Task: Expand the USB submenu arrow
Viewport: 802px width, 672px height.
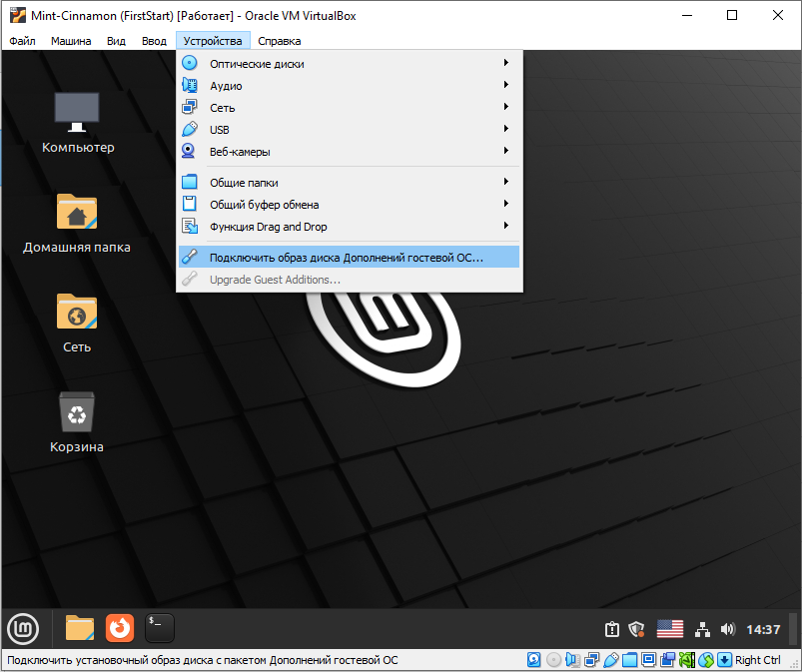Action: (505, 129)
